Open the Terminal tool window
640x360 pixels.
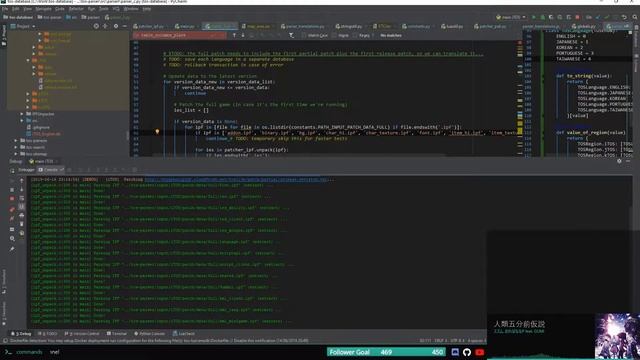pyautogui.click(x=117, y=333)
